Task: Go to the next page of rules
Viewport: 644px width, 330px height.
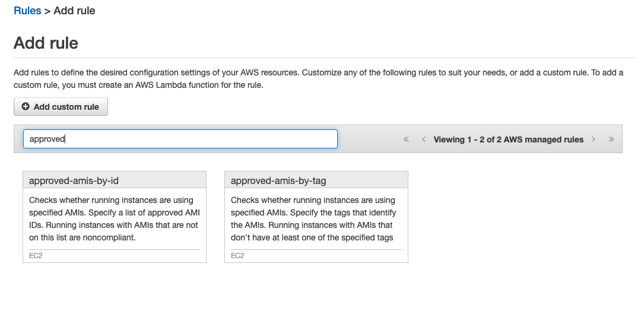Action: tap(592, 139)
